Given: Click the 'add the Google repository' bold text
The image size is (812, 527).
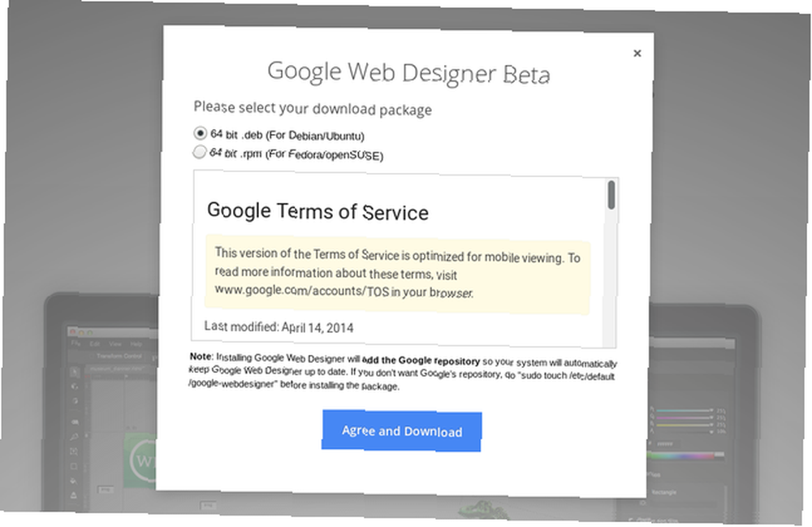Looking at the screenshot, I should (x=421, y=361).
